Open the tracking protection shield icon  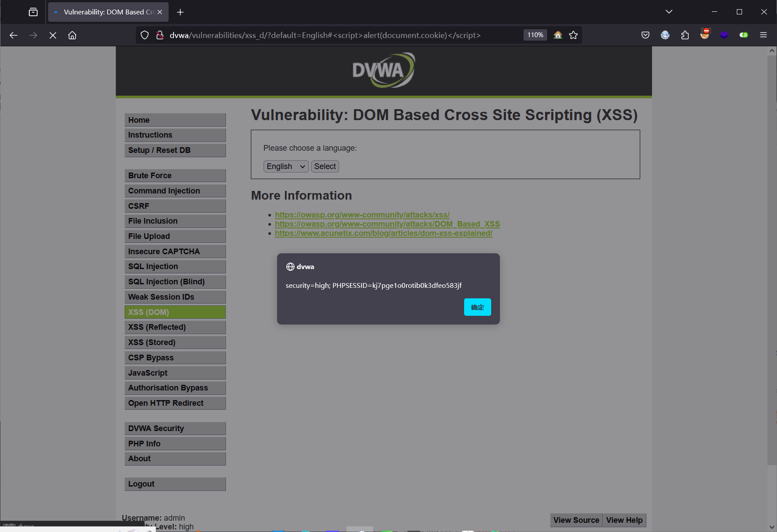[145, 35]
